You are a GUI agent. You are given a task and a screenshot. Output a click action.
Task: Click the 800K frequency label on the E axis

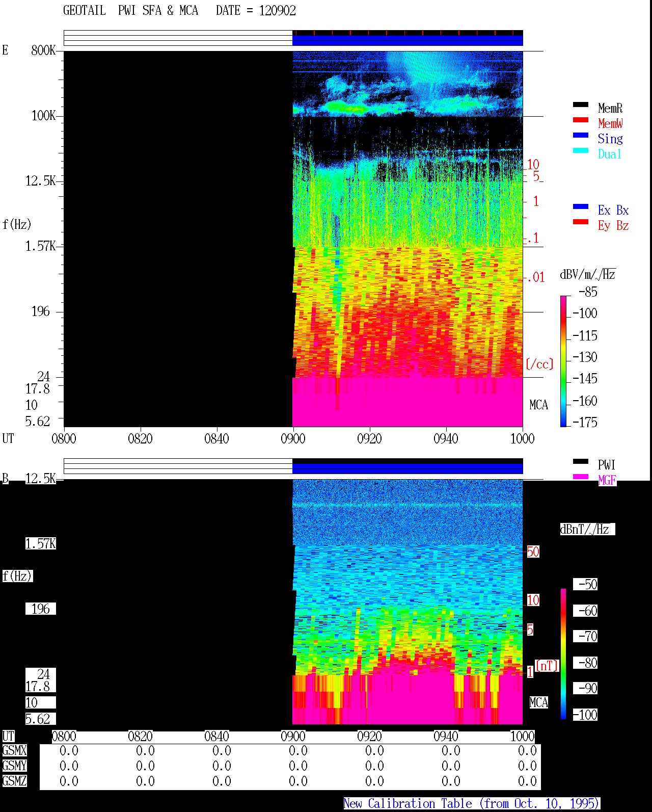tap(43, 50)
